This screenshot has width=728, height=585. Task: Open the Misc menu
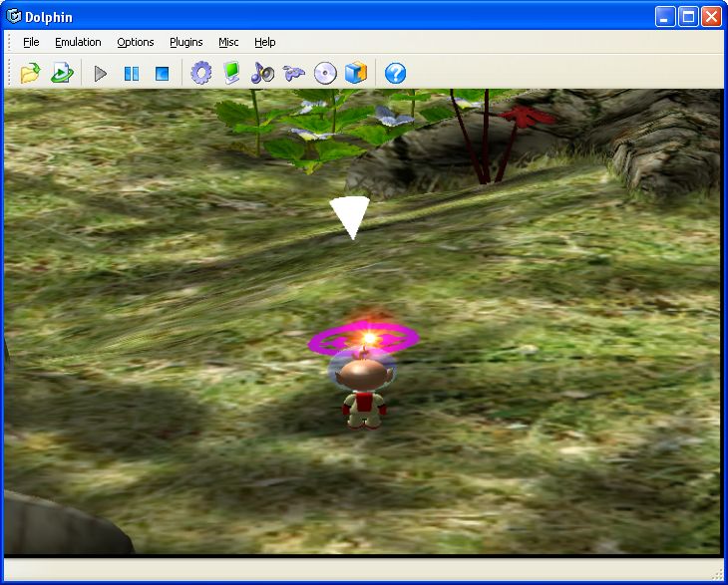[228, 42]
